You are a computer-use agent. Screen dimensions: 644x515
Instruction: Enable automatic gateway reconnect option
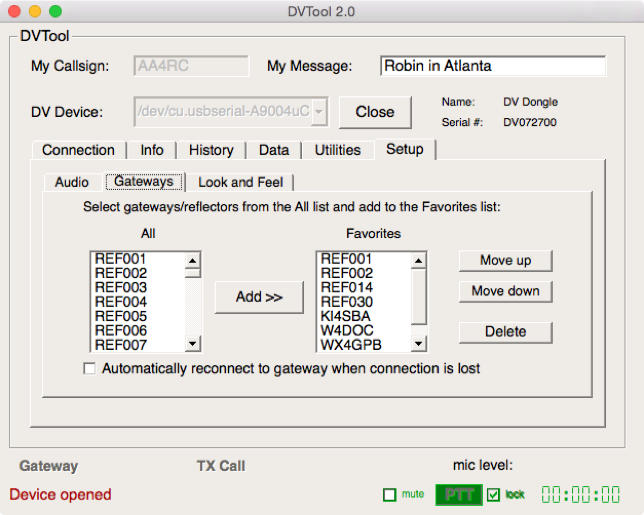tap(91, 369)
